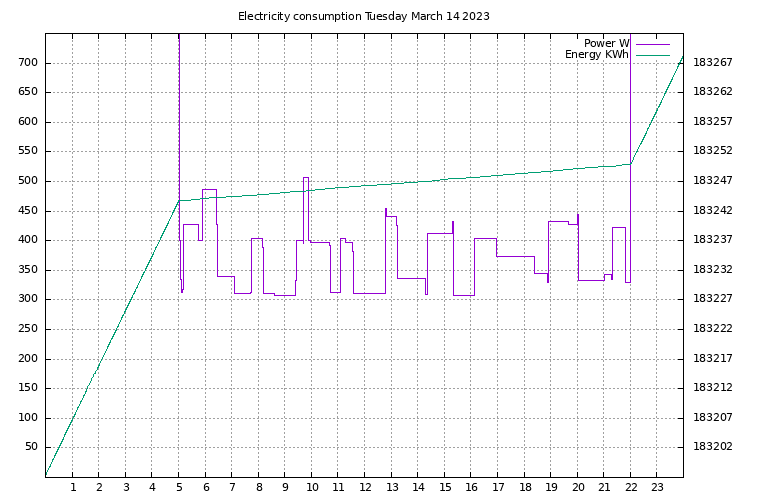Click the right axis value 183262

713,92
